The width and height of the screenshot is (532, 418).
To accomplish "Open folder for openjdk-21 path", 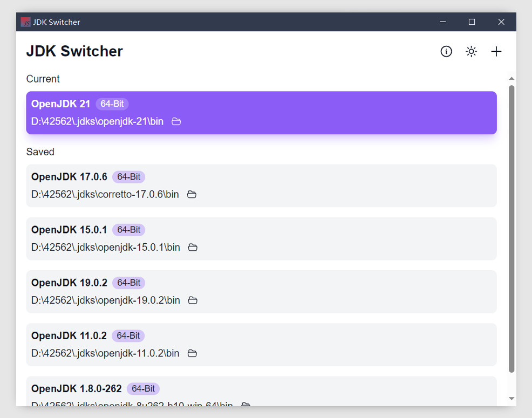I will tap(176, 121).
